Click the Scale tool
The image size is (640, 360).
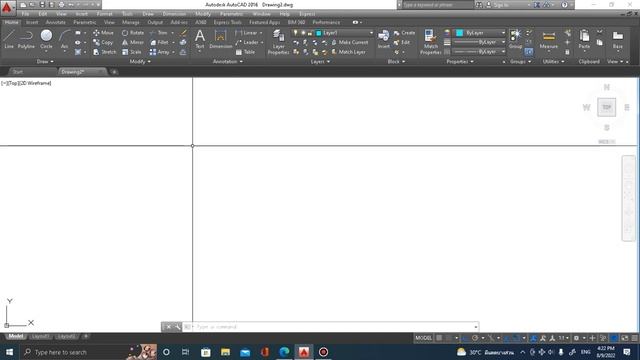pos(131,52)
